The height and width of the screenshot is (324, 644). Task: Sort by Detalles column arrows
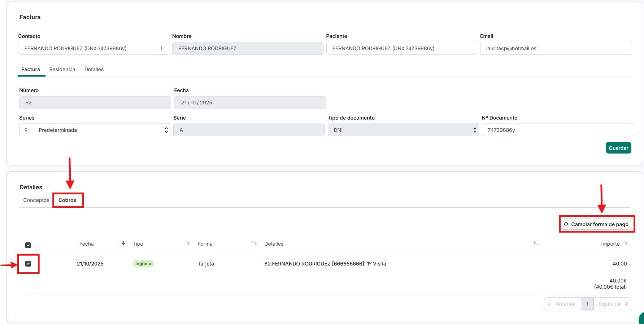535,243
